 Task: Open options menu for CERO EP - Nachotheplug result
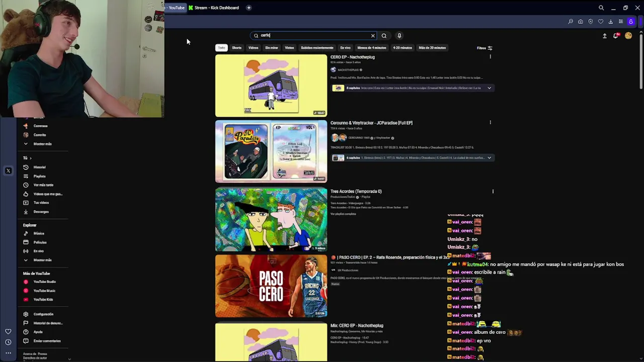[x=490, y=57]
